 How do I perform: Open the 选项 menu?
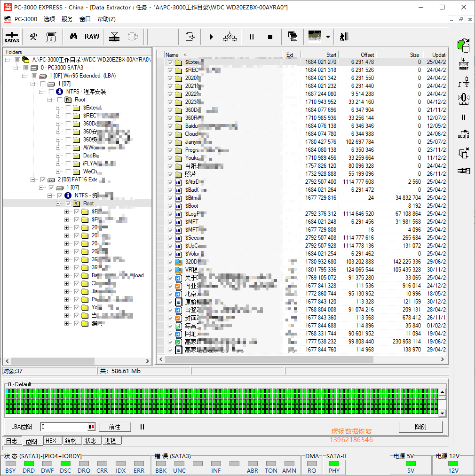click(49, 19)
